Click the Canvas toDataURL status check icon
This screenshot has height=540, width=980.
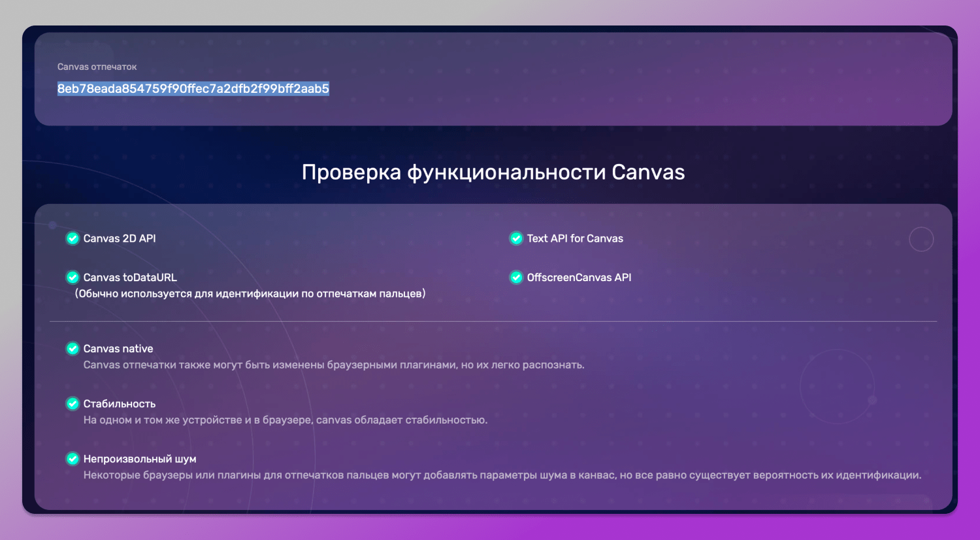(x=73, y=278)
